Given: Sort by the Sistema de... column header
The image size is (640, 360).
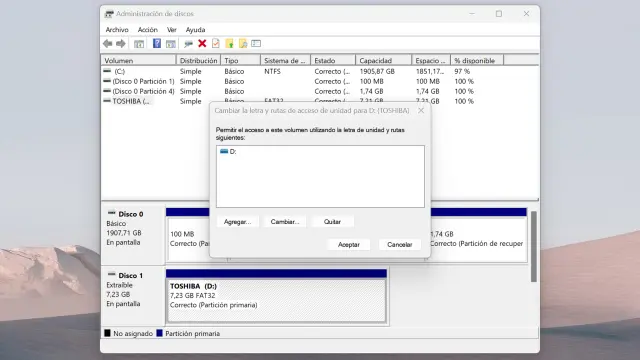Looking at the screenshot, I should tap(286, 60).
